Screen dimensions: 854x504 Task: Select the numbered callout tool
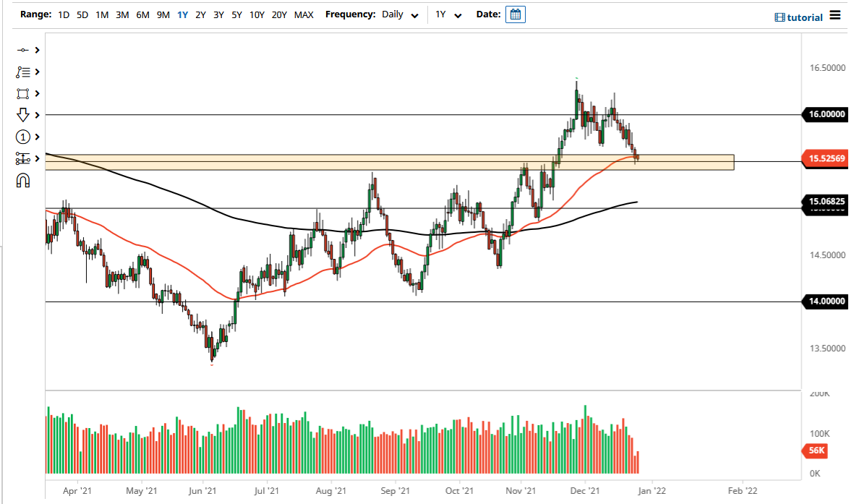click(x=23, y=137)
